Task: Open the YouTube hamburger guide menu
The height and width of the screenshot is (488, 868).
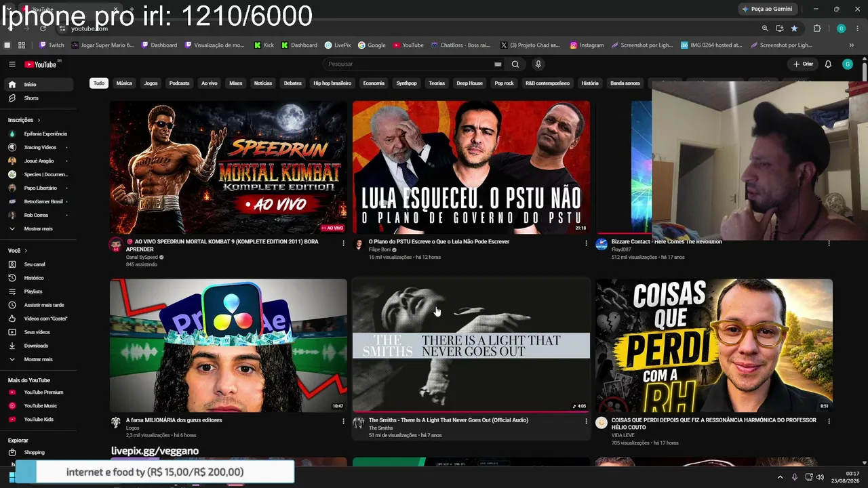Action: (x=12, y=64)
